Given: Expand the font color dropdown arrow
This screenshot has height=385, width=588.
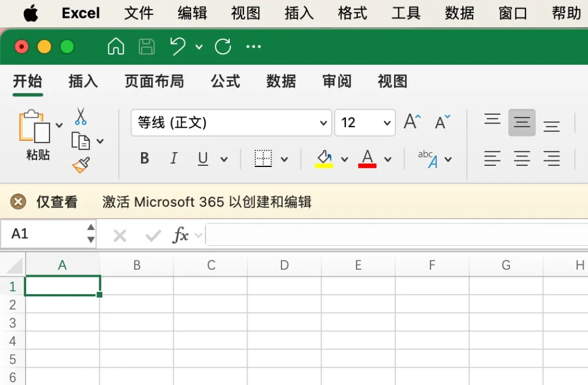Looking at the screenshot, I should (388, 159).
